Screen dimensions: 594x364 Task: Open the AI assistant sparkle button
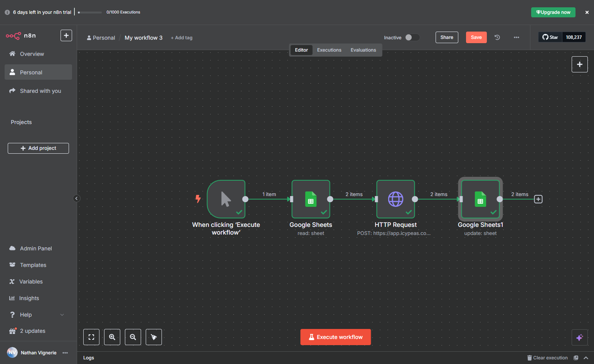coord(580,337)
